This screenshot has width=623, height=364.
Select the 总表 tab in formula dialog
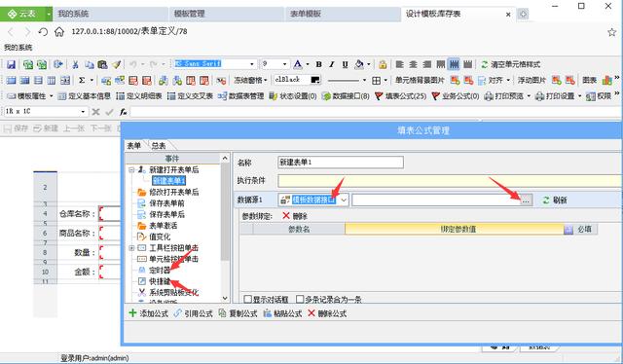point(159,145)
